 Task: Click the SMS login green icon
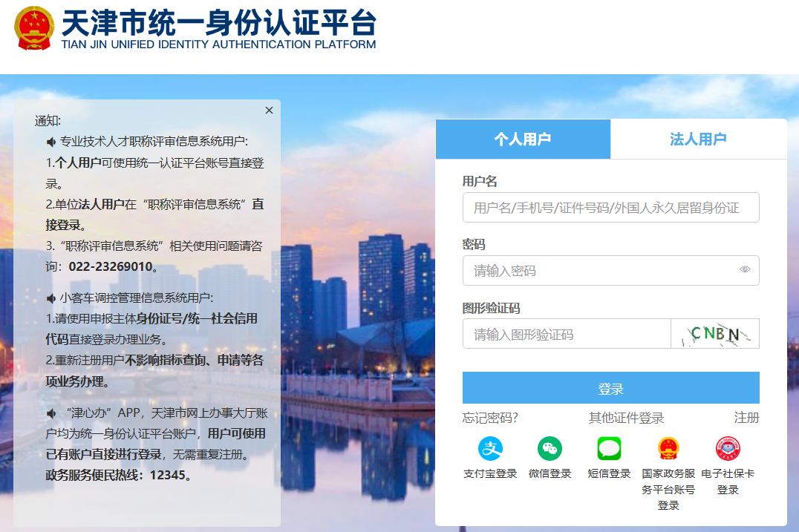click(609, 449)
